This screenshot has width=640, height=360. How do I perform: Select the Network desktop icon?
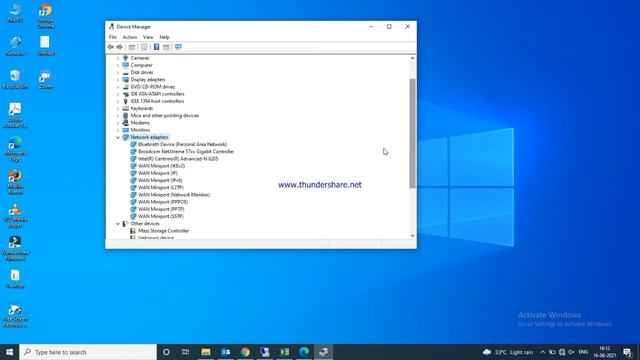[x=15, y=46]
